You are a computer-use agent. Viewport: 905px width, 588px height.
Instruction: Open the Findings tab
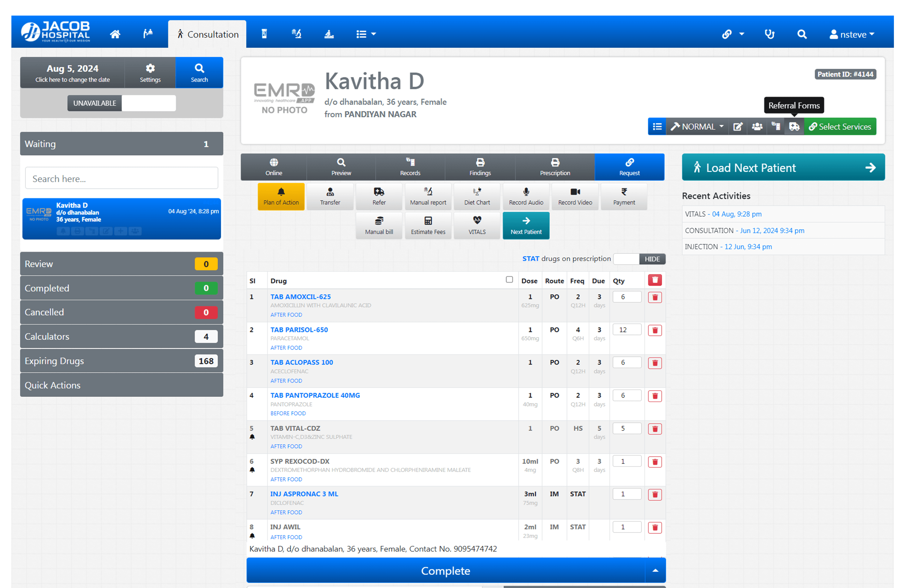click(x=480, y=167)
